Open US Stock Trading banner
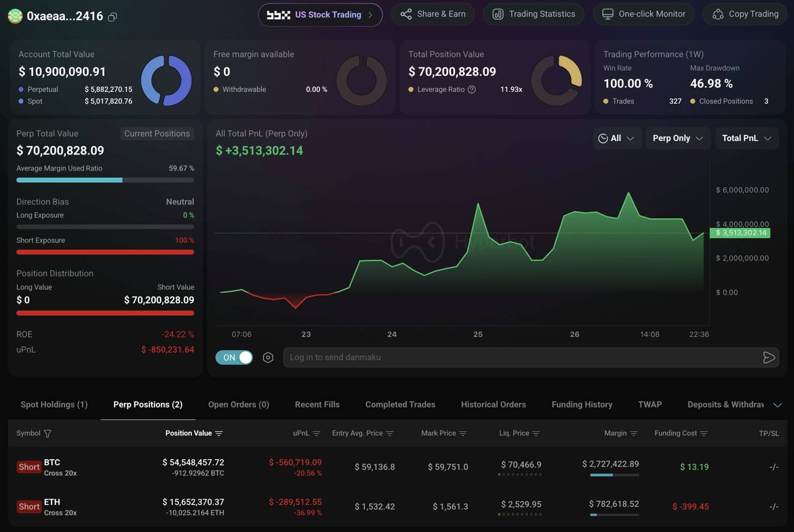The height and width of the screenshot is (532, 794). click(x=320, y=14)
